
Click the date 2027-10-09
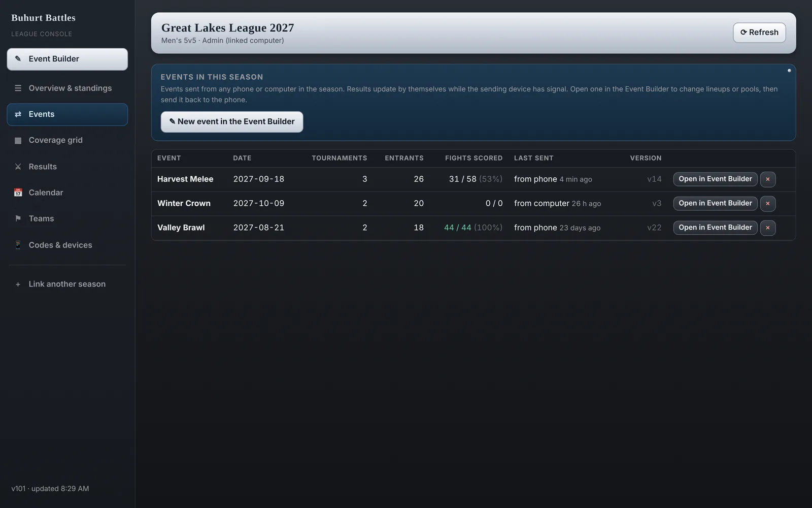259,204
